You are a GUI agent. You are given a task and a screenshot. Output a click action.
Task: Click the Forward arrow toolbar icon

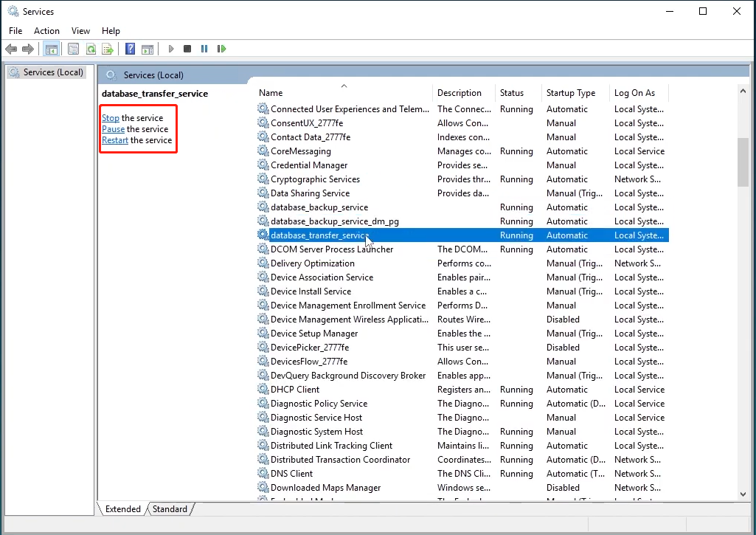pos(28,49)
